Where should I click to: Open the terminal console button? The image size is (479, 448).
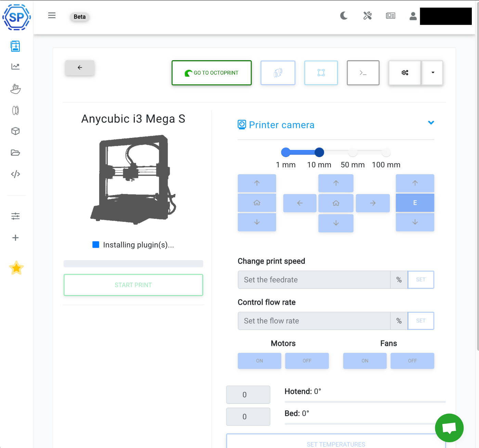[363, 73]
